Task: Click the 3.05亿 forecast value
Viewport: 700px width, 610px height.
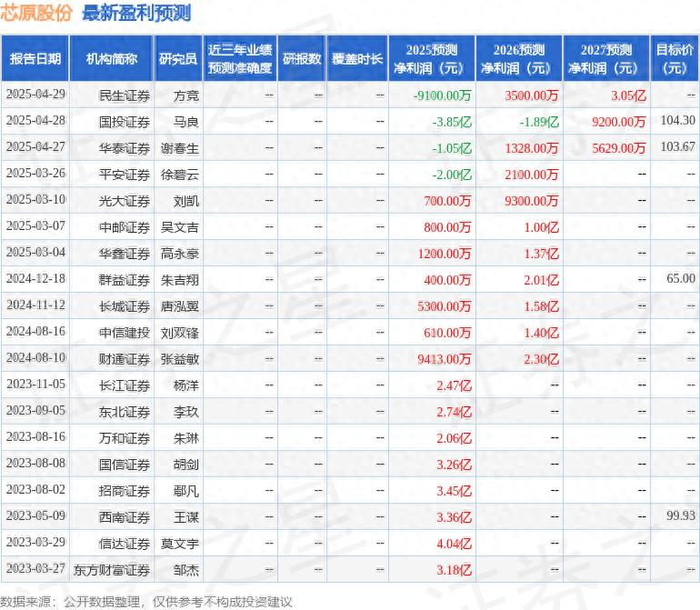Action: pos(628,95)
